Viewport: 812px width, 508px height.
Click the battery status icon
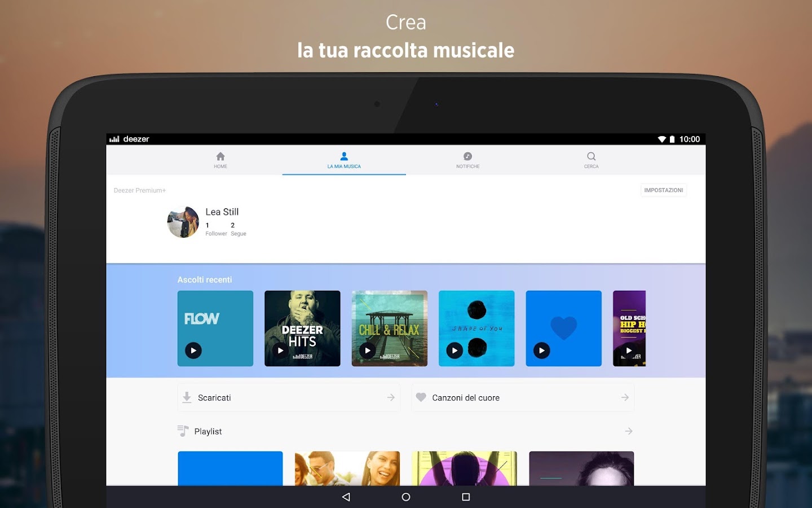coord(672,139)
